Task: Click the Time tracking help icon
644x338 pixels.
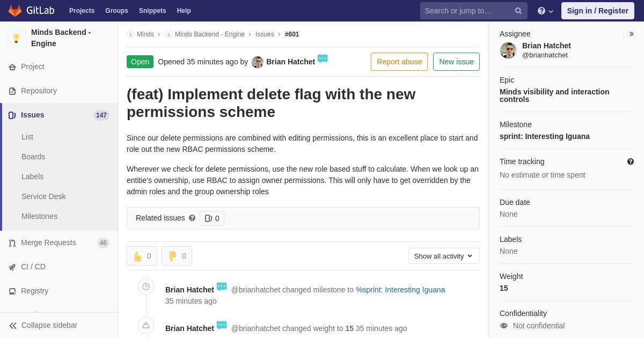Action: 631,161
